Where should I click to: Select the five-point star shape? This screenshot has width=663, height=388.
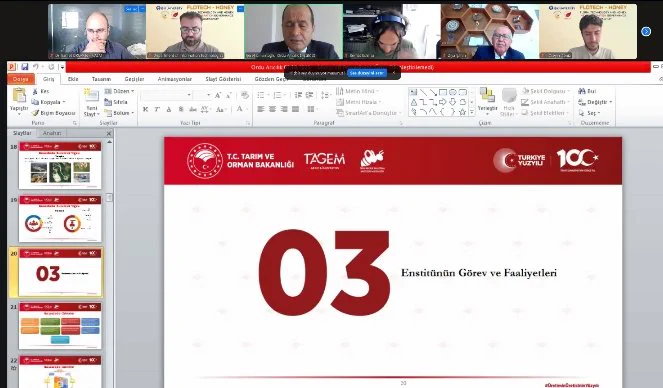coord(462,112)
